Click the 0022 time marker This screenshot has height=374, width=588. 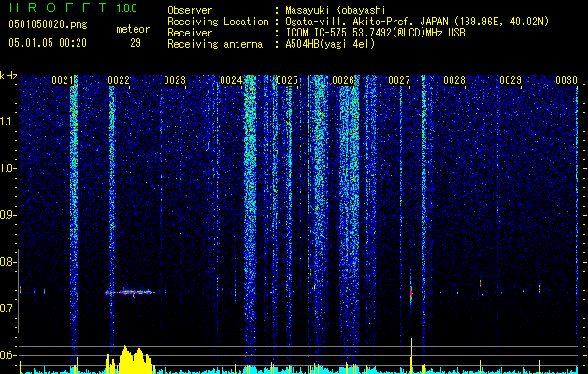[119, 80]
